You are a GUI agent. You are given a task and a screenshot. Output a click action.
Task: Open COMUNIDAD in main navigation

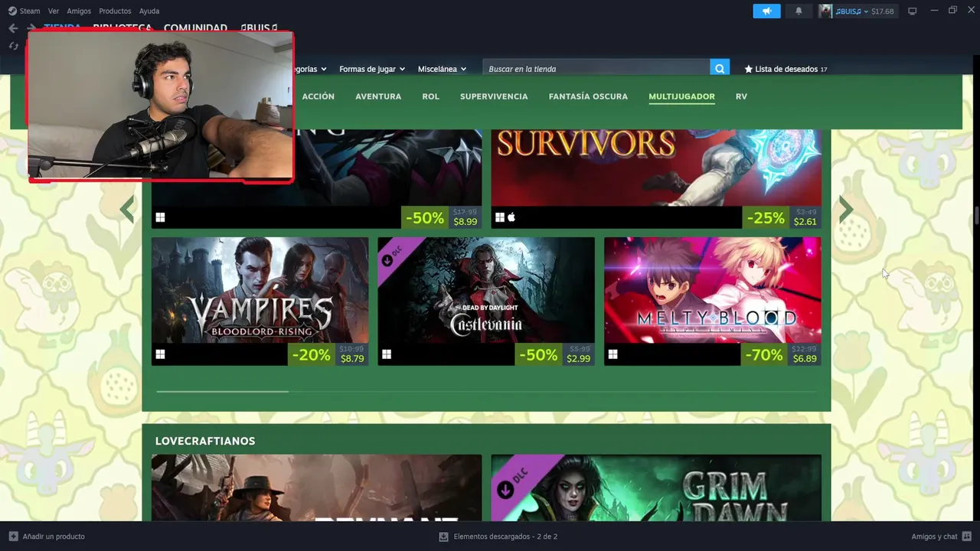pyautogui.click(x=195, y=28)
